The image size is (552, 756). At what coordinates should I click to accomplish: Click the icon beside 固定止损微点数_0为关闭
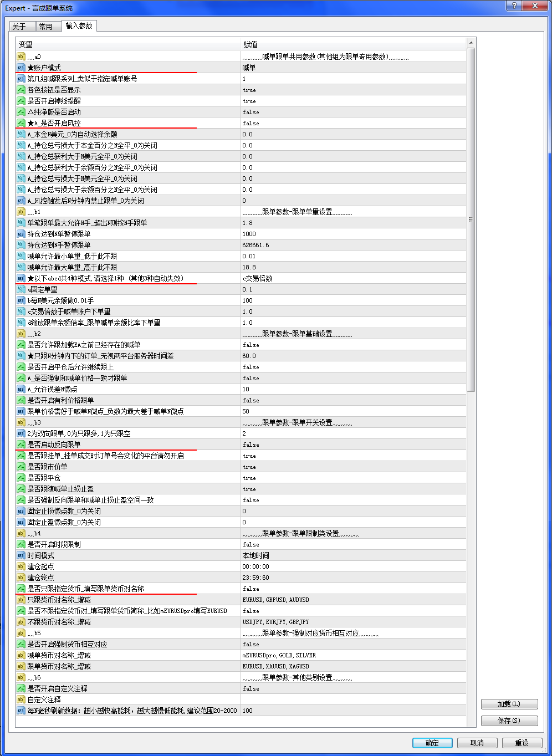coord(21,511)
